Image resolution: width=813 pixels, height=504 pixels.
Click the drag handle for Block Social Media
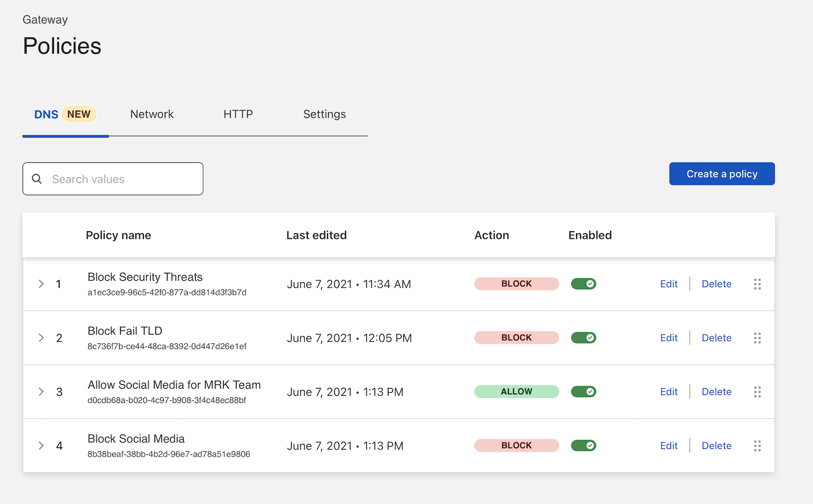coord(757,446)
